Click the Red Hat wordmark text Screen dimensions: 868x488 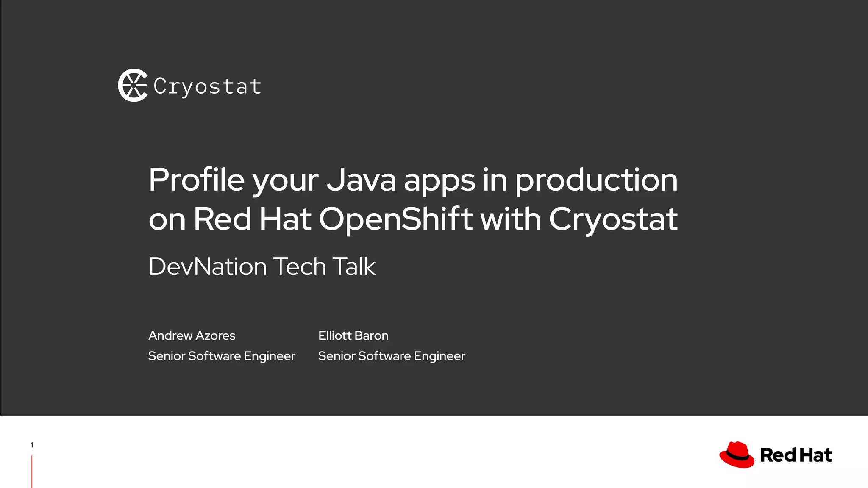tap(796, 455)
